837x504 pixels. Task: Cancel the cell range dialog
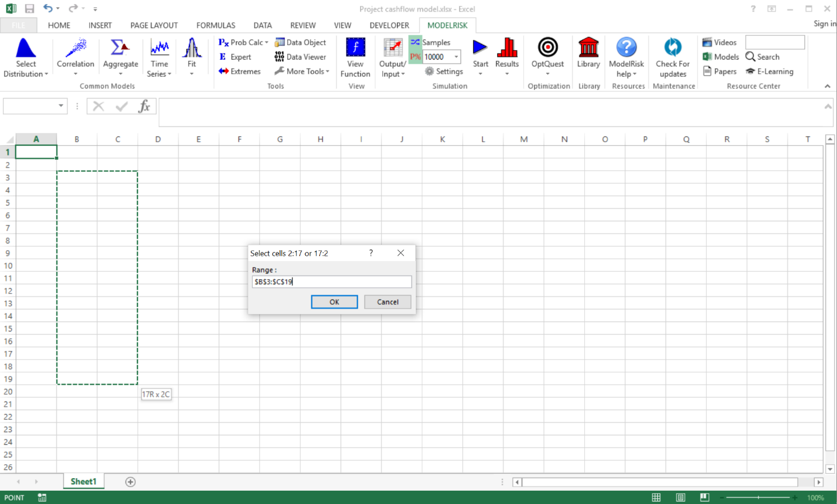coord(387,301)
